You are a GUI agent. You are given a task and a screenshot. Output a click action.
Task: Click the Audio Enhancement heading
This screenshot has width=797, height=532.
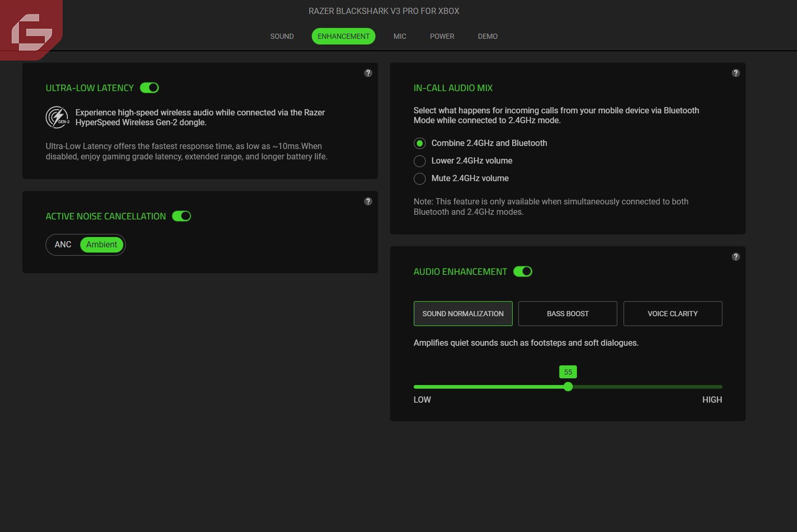[x=460, y=272]
